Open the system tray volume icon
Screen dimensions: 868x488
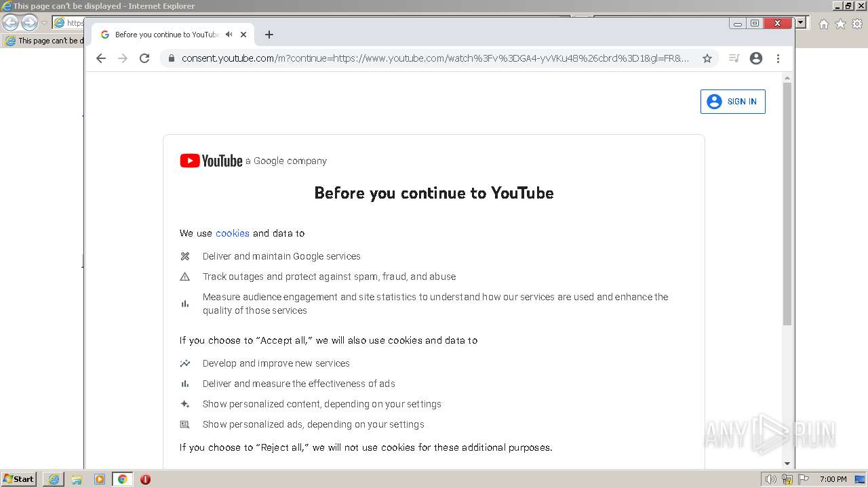pos(771,479)
